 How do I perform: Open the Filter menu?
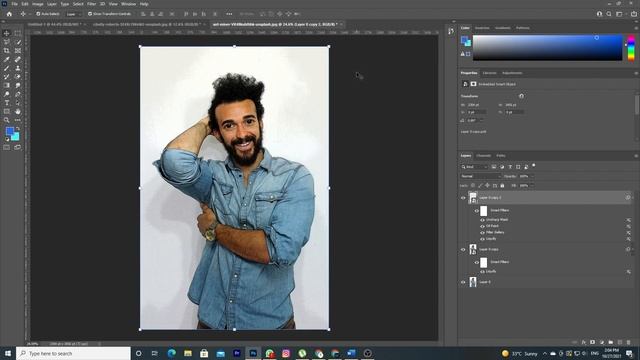(x=91, y=4)
